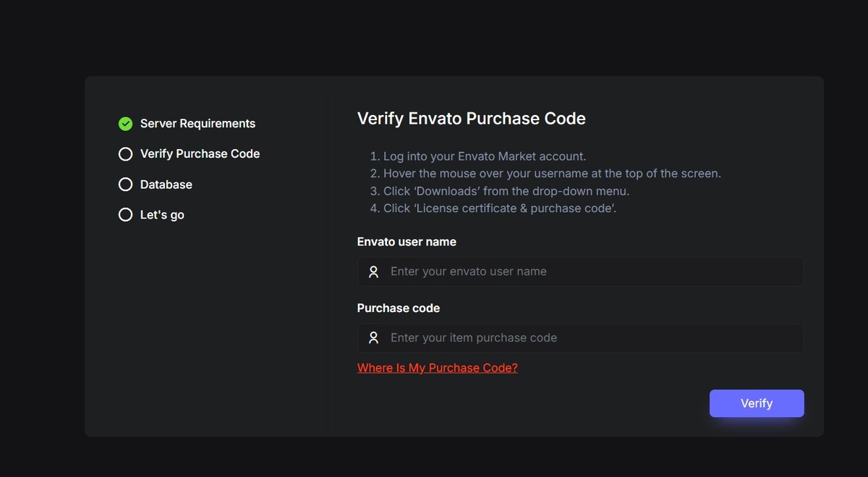Click the green checkmark beside Server Requirements
Viewport: 868px width, 477px height.
125,124
